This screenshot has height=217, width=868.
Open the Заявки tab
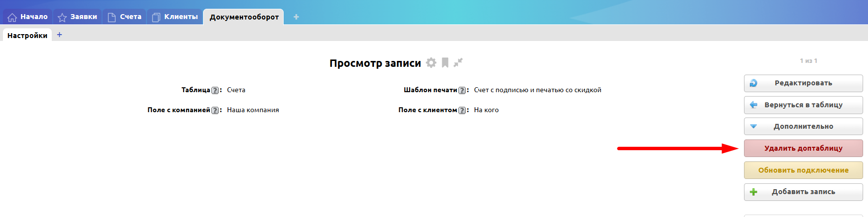click(78, 17)
